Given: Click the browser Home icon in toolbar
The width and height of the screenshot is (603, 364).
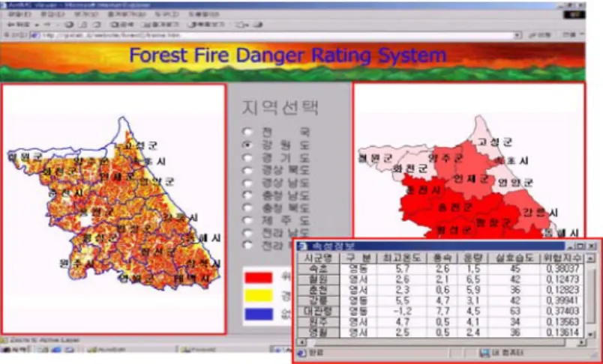Looking at the screenshot, I should [97, 25].
